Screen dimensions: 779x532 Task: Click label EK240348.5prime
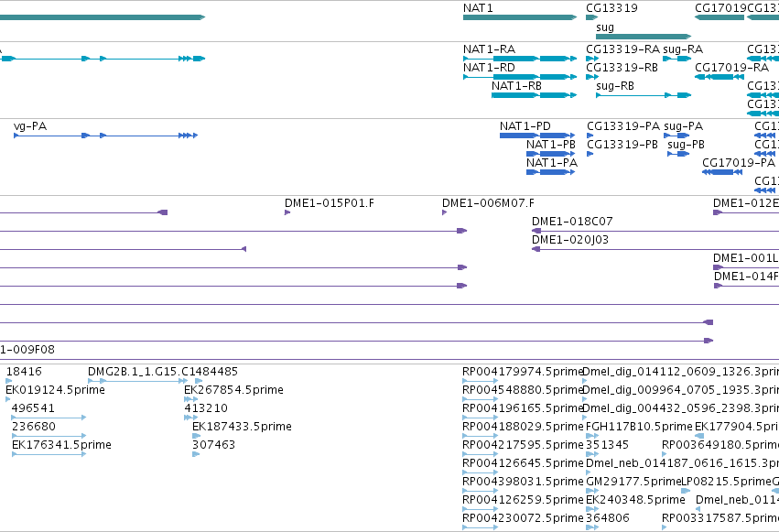tap(635, 500)
